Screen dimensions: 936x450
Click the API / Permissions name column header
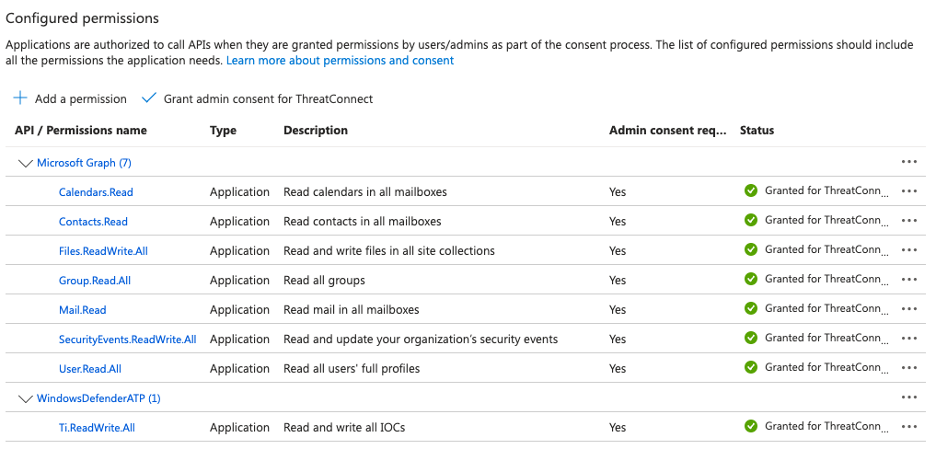point(81,130)
